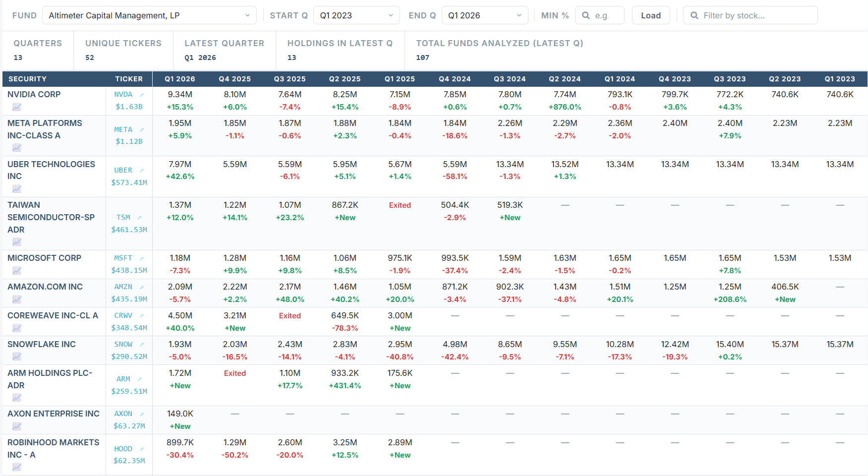Open SNOW ticker link
Screen dimensions: 868x476
click(x=123, y=344)
